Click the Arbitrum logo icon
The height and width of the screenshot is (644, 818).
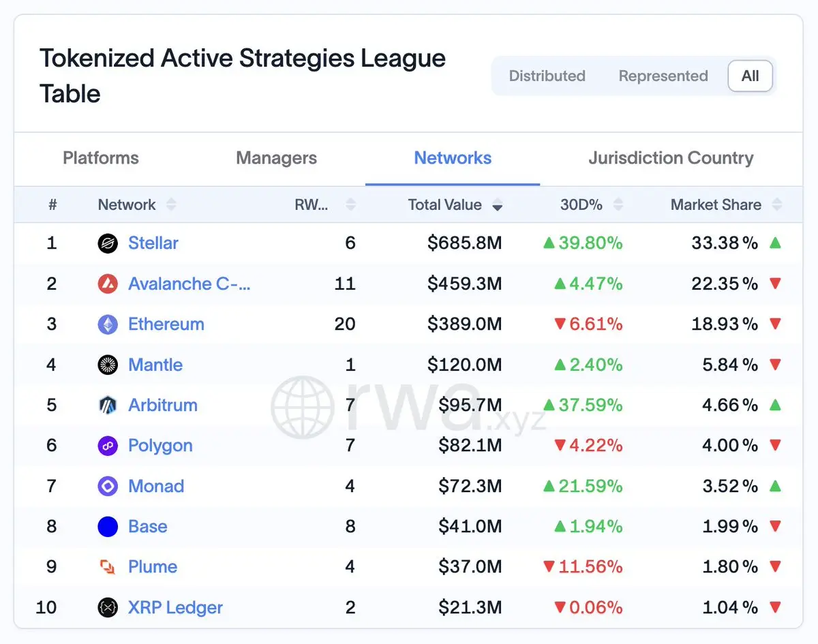click(108, 405)
